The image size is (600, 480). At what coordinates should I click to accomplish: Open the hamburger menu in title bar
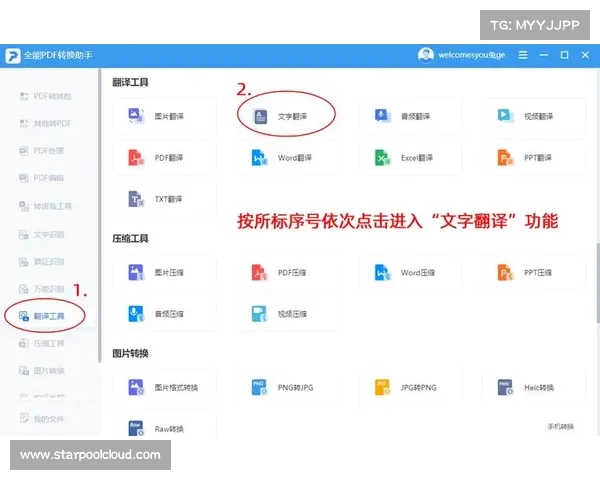[523, 55]
